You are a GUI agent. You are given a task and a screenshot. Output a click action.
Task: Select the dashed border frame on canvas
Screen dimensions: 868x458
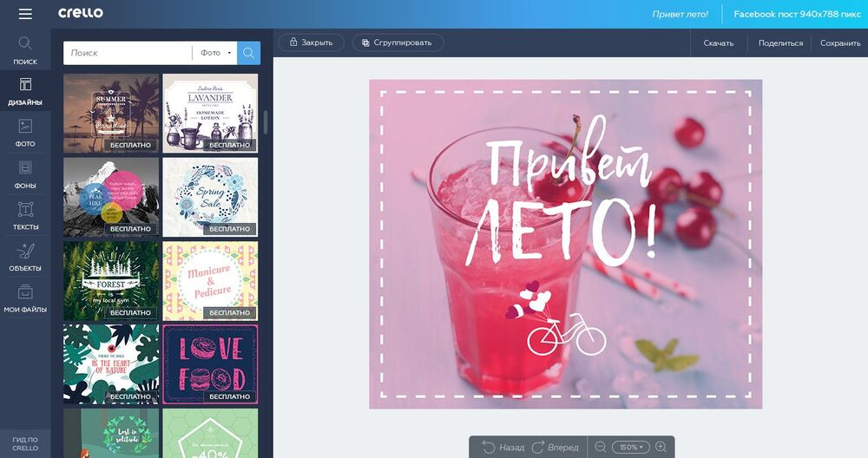(566, 244)
